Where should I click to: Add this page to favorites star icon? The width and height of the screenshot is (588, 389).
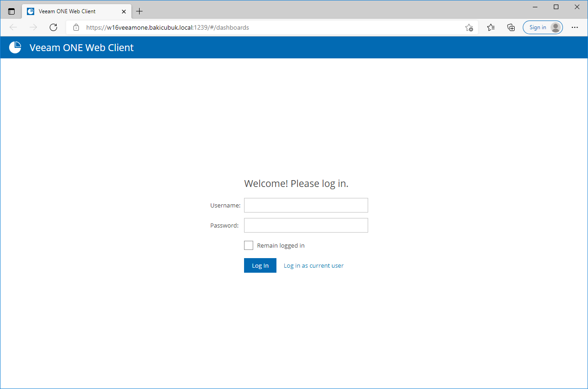[x=469, y=27]
